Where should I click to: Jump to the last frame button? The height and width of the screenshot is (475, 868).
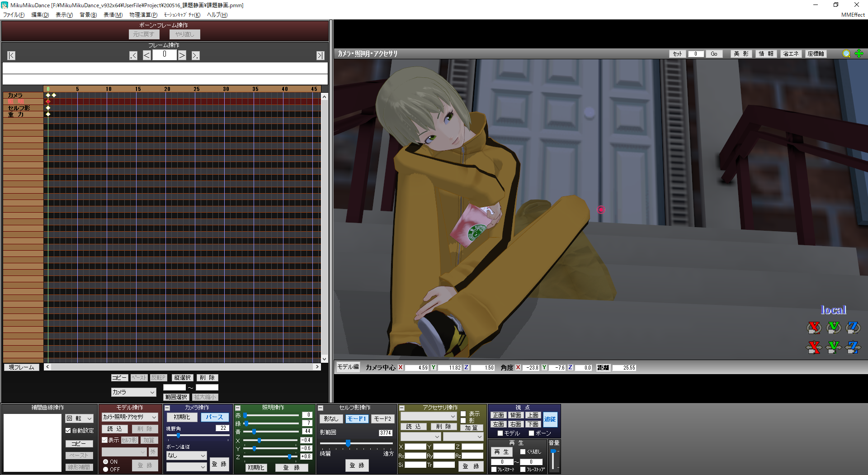coord(320,56)
